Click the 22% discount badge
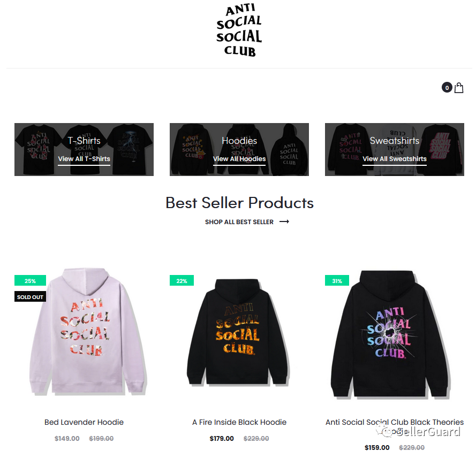This screenshot has width=476, height=451. click(182, 280)
